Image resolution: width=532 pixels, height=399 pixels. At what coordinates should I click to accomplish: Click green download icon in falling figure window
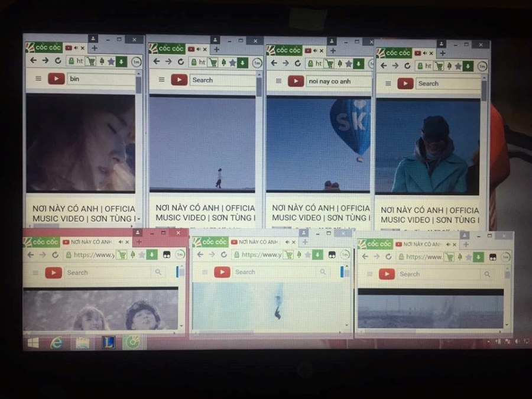click(x=317, y=254)
